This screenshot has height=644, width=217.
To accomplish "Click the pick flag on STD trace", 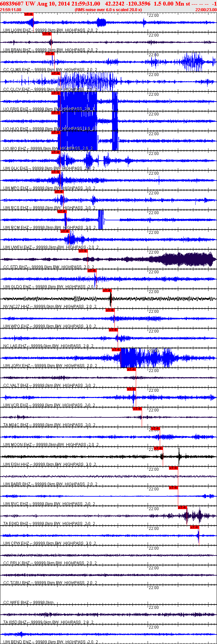I will click(83, 251).
